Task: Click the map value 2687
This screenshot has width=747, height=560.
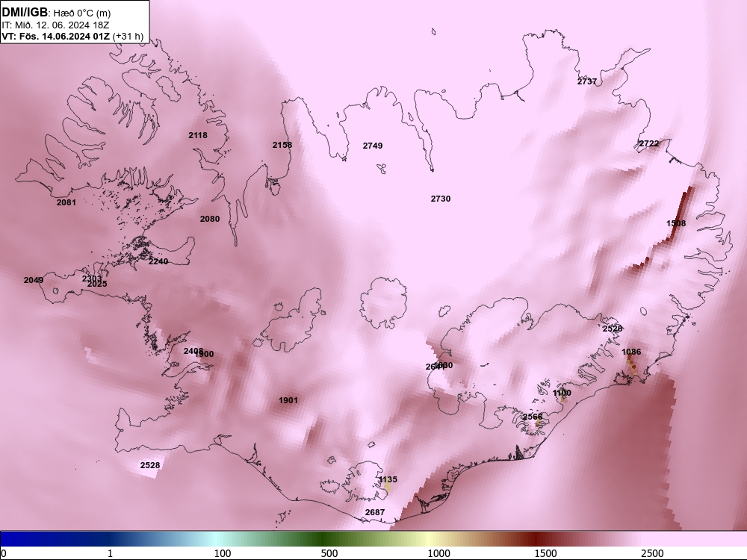Action: [x=374, y=512]
